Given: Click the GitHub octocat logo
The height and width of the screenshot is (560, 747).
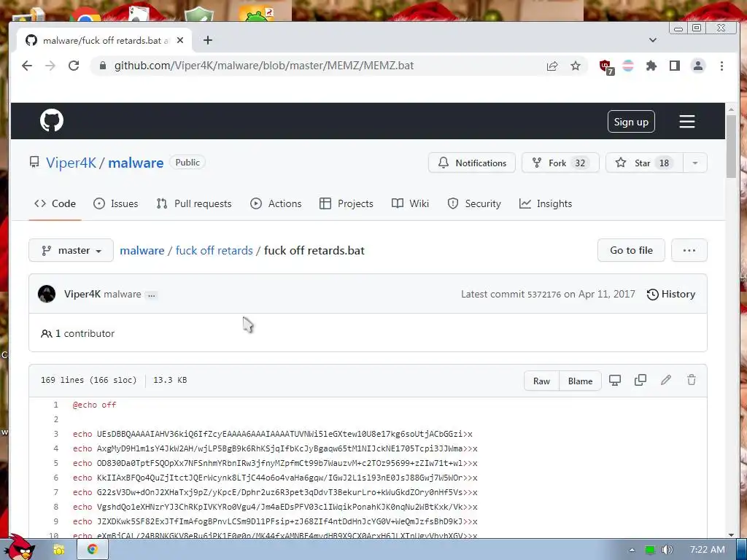Looking at the screenshot, I should (x=52, y=120).
